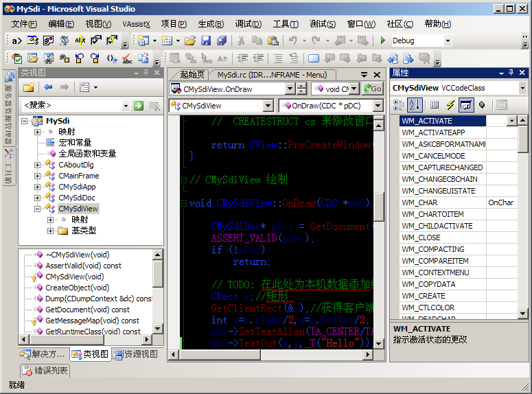Image resolution: width=532 pixels, height=394 pixels.
Task: Click the Undo arrow icon
Action: 293,40
